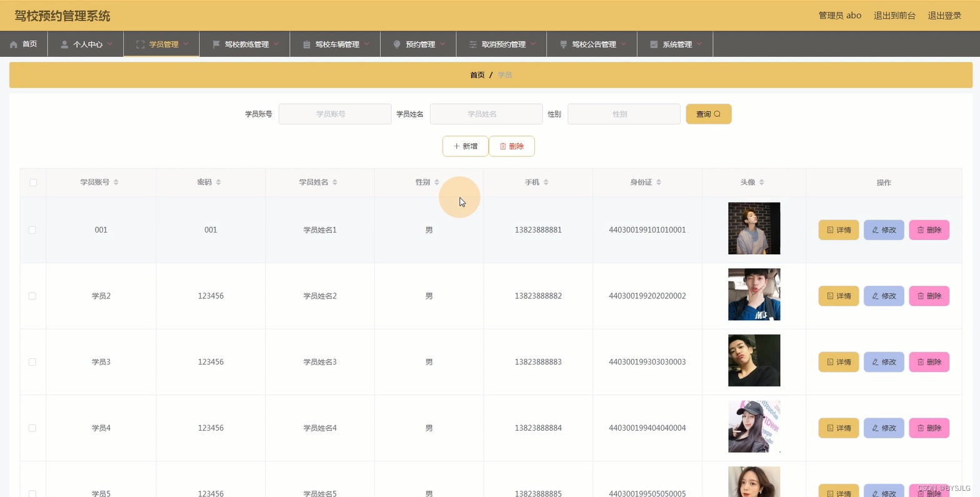Click ID number 440300199202020002
This screenshot has width=980, height=497.
(647, 296)
